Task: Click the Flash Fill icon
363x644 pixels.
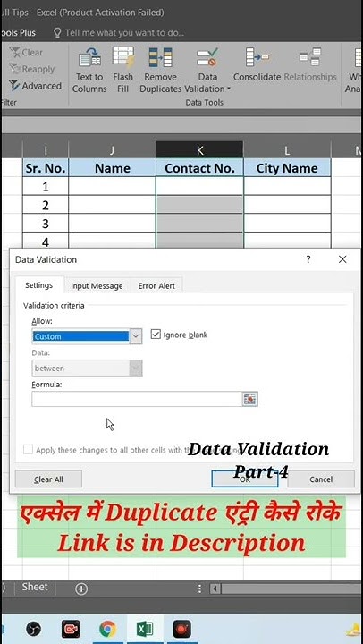Action: coord(123,56)
